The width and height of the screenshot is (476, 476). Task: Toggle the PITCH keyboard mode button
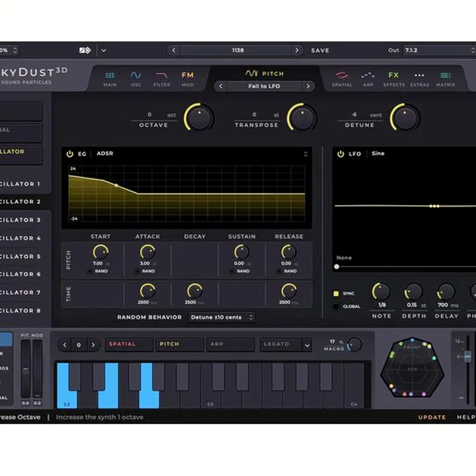click(180, 344)
